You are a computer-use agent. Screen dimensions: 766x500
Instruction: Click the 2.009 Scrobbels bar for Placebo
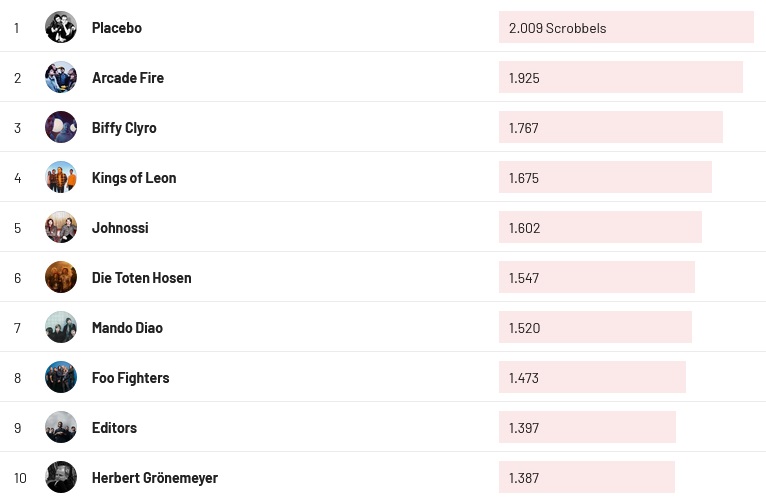click(x=625, y=28)
